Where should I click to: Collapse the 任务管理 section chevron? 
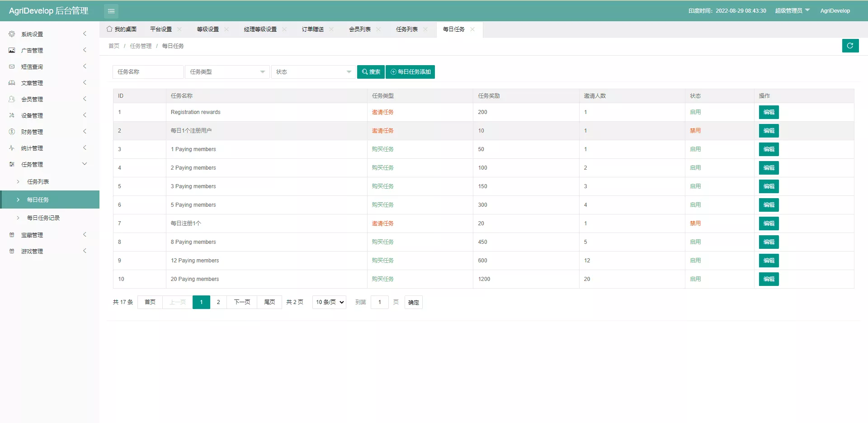coord(85,164)
